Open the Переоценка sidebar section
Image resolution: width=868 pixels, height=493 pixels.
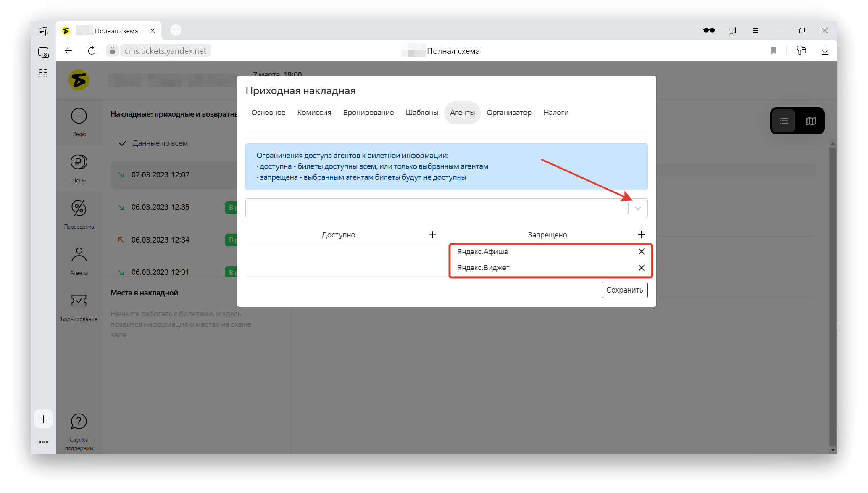79,214
